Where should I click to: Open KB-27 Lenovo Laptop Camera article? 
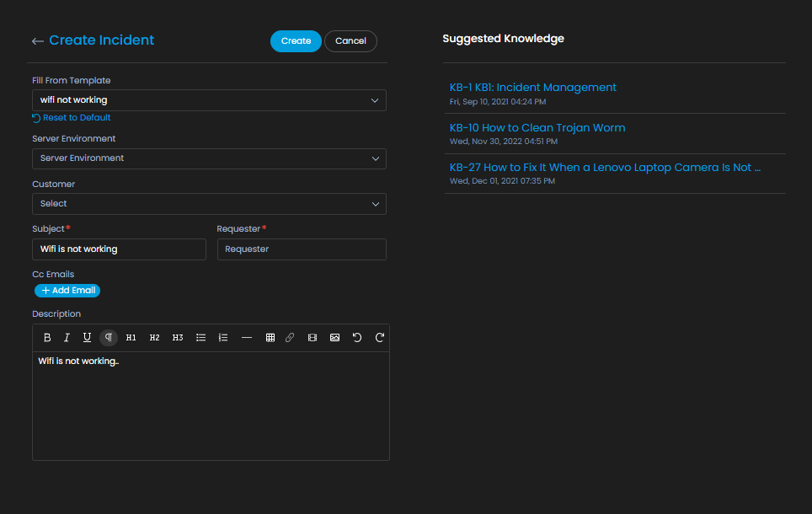click(605, 168)
